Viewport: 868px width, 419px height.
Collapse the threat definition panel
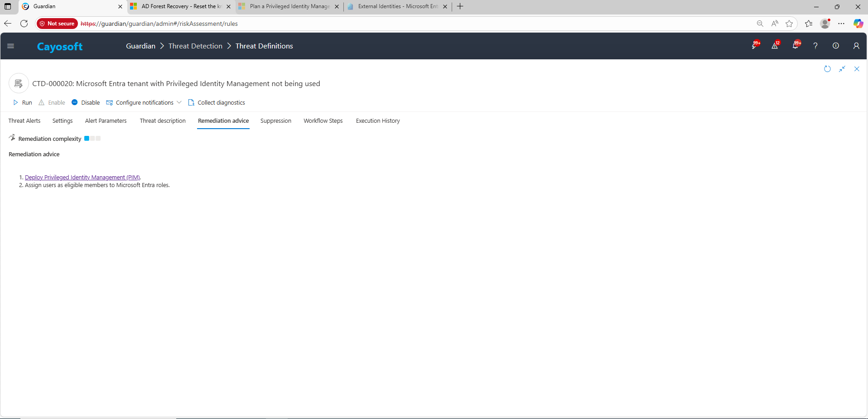842,69
